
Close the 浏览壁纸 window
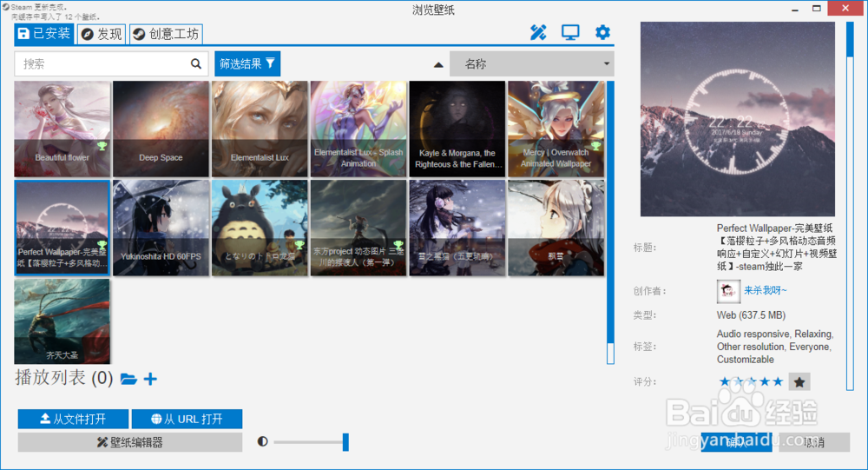[x=845, y=9]
